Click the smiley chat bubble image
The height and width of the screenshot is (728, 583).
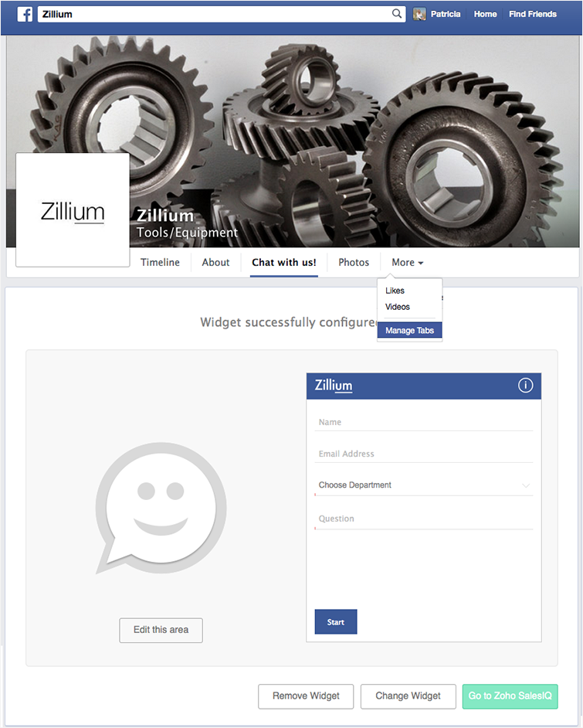coord(161,508)
